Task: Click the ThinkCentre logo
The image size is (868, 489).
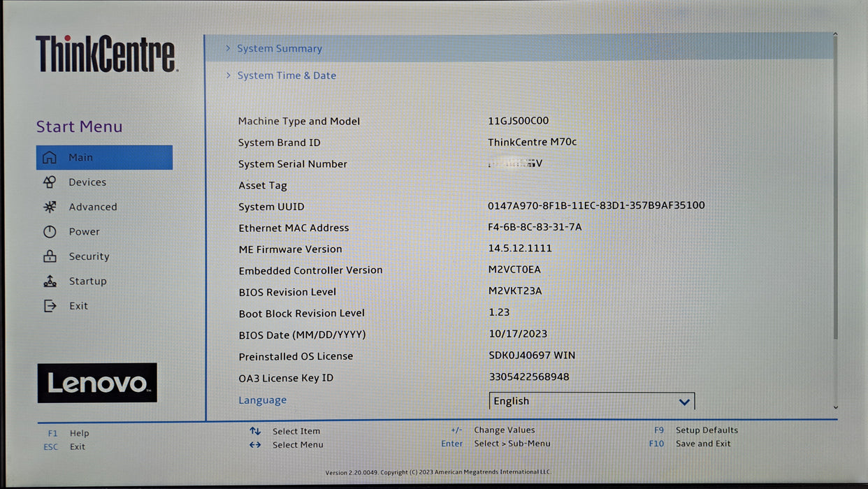Action: pos(106,53)
